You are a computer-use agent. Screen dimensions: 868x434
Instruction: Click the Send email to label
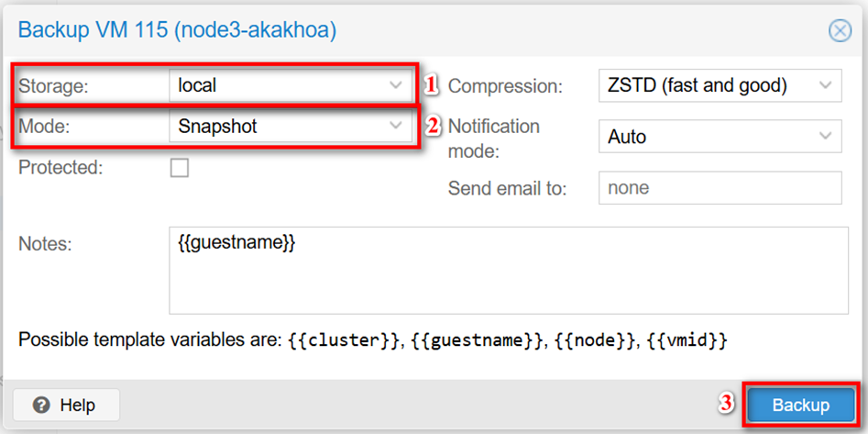(x=508, y=188)
